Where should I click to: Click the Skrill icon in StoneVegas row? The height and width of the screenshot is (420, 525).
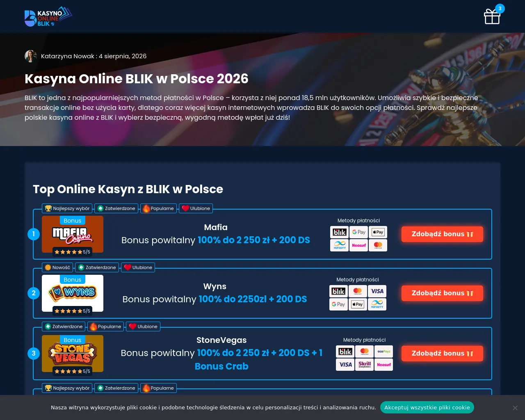tap(365, 365)
